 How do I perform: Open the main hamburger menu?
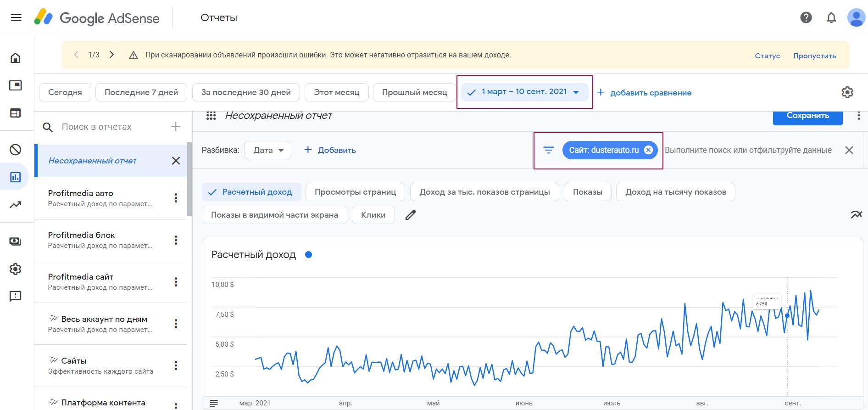(16, 17)
